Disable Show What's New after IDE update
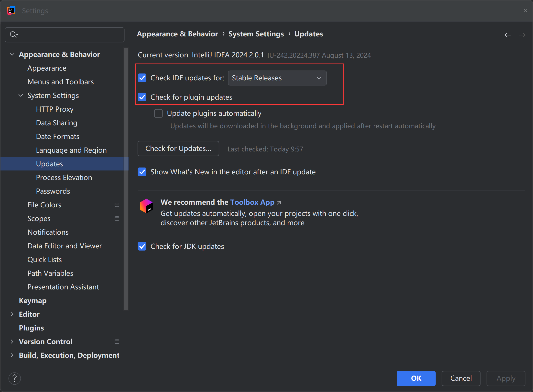The image size is (533, 392). [142, 172]
